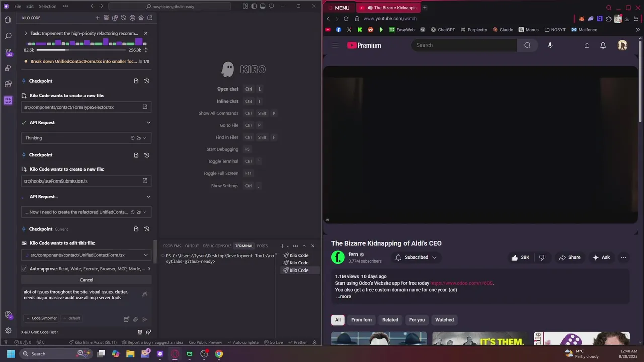Open Run and Debug view in activity bar
This screenshot has width=644, height=362.
(8, 68)
